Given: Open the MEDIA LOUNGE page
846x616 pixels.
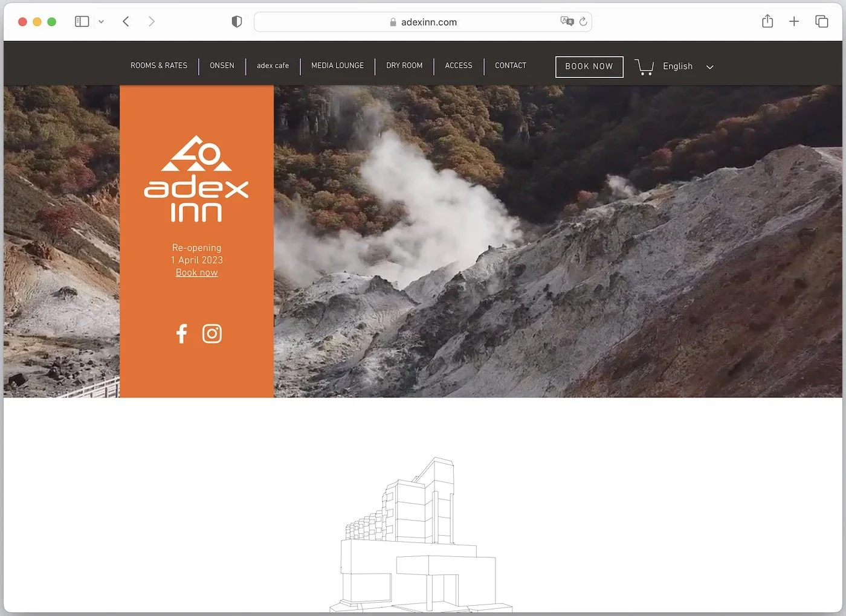Looking at the screenshot, I should click(337, 66).
